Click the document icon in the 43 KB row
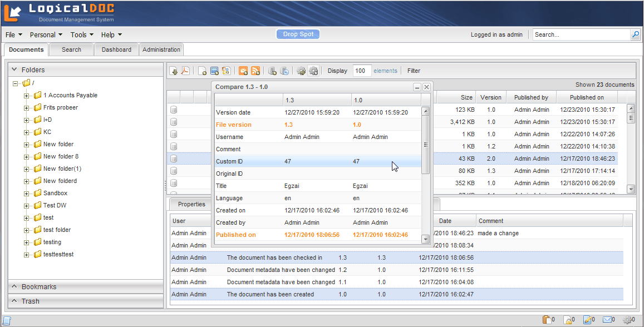Screen dimensions: 644x327 click(173, 158)
